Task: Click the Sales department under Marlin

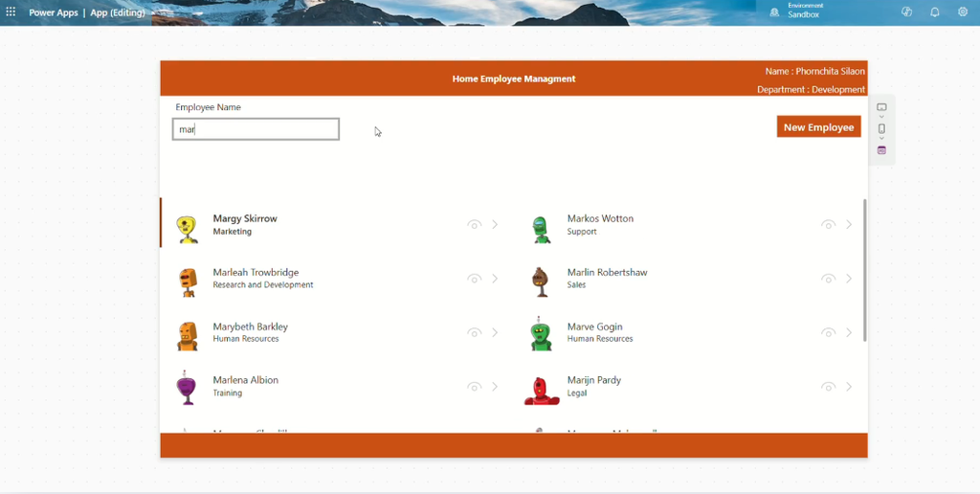Action: pyautogui.click(x=576, y=284)
